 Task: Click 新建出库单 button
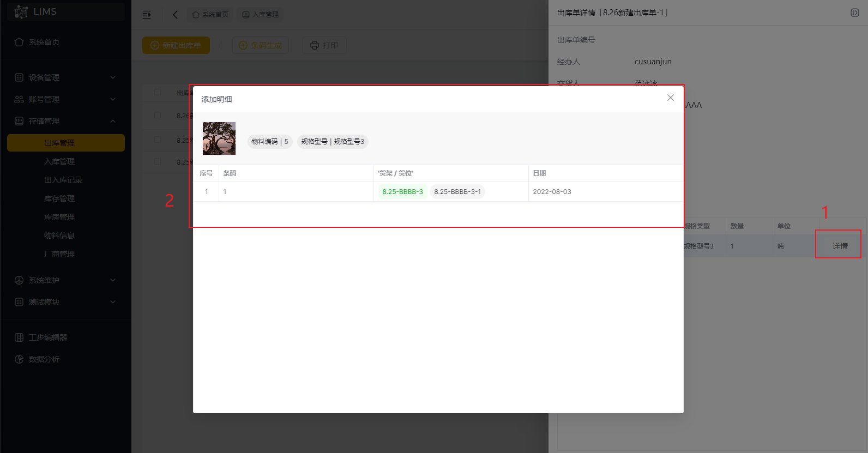(x=176, y=45)
